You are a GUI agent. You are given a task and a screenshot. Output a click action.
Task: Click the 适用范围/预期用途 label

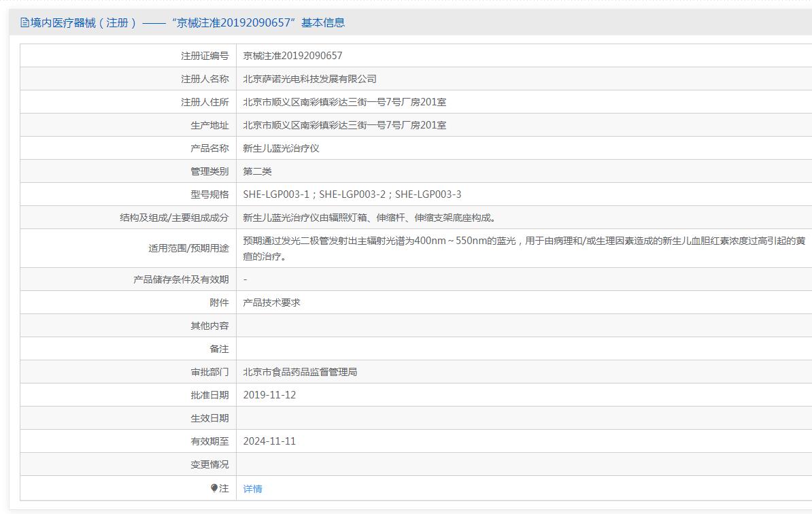(188, 248)
